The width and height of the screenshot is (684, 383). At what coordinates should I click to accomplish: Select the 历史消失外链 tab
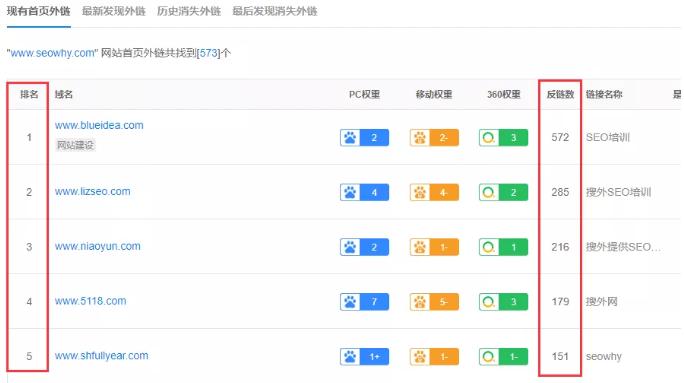[x=189, y=11]
